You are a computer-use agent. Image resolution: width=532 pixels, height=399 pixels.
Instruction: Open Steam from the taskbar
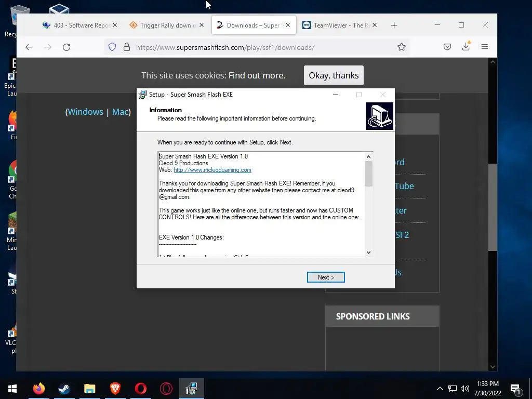coord(64,389)
